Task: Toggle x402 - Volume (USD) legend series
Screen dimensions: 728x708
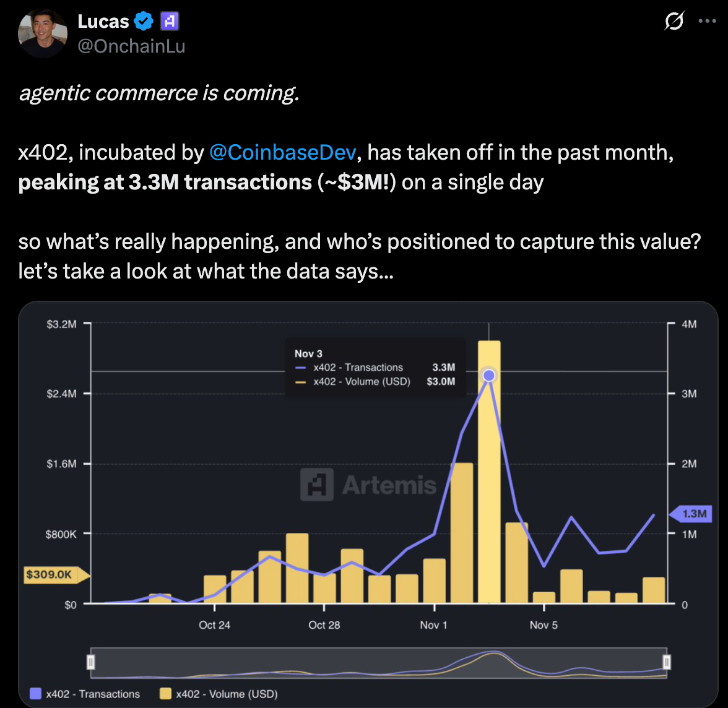Action: [x=218, y=694]
